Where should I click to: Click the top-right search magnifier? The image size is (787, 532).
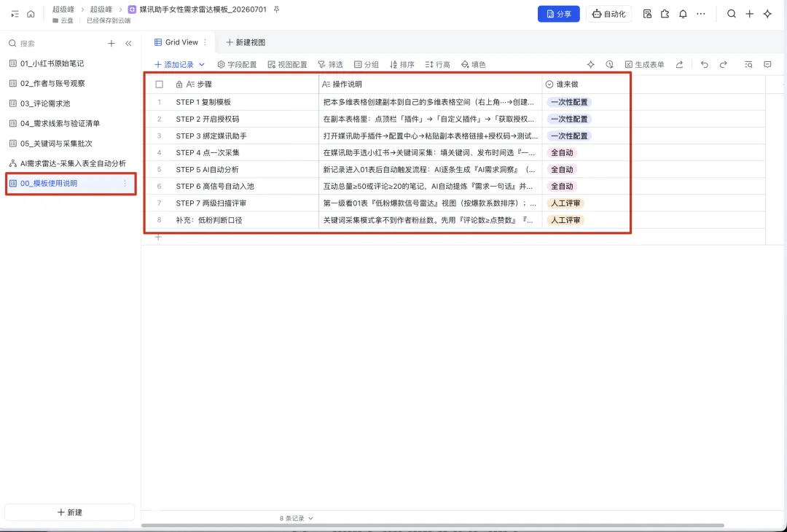coord(732,14)
